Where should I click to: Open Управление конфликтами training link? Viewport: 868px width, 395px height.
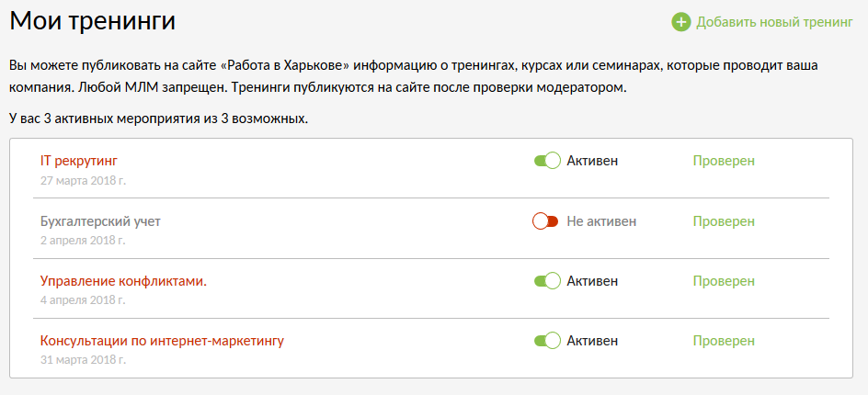(123, 281)
